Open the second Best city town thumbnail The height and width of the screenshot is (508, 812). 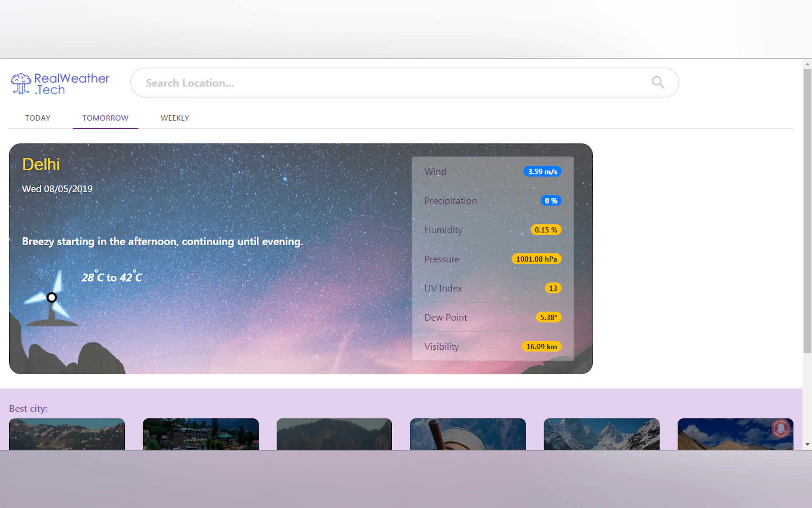tap(200, 434)
